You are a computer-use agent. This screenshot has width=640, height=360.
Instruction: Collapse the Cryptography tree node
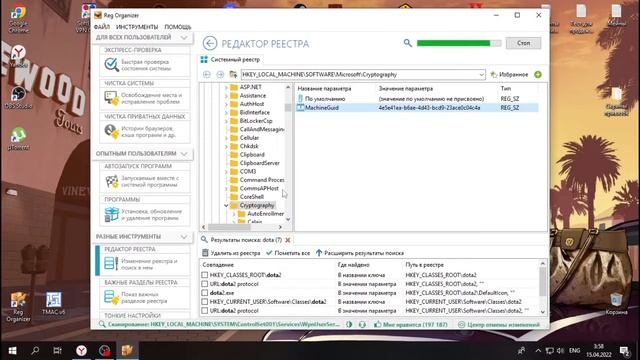point(226,205)
